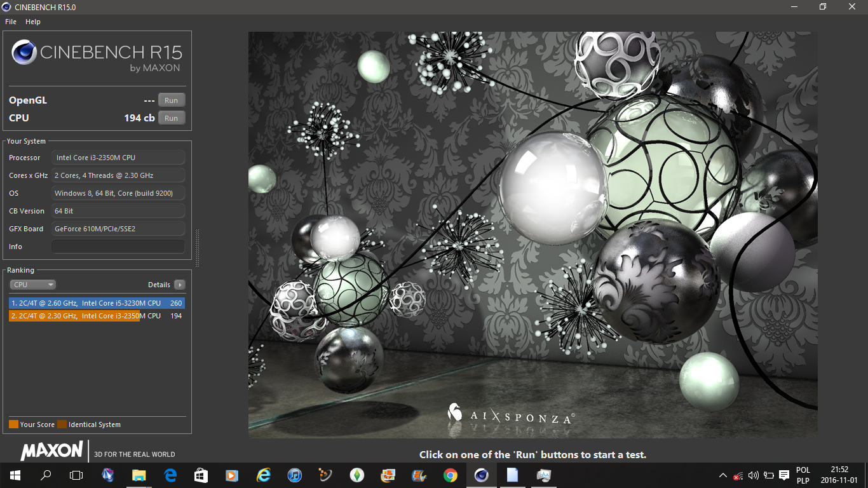This screenshot has width=868, height=488.
Task: Click the battery power tray icon
Action: 769,475
